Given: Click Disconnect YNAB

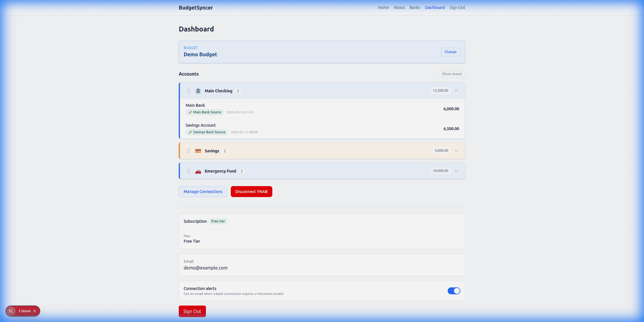Looking at the screenshot, I should pos(251,191).
